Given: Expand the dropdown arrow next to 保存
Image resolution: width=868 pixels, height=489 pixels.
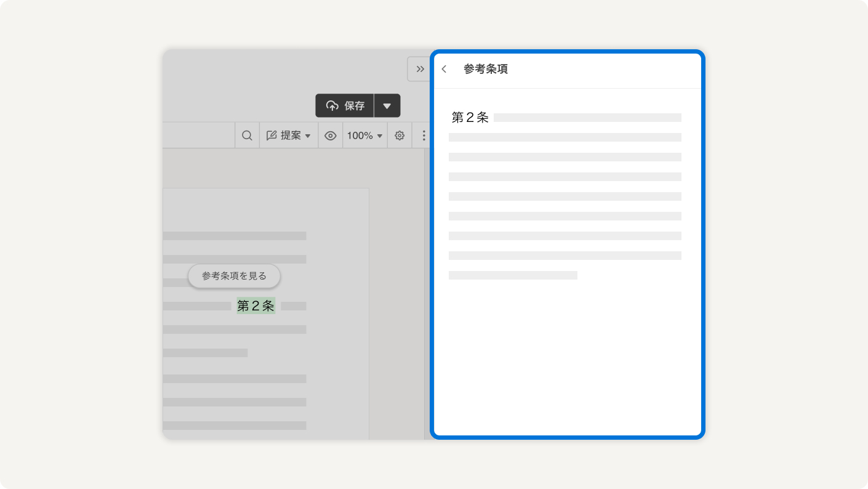Looking at the screenshot, I should click(x=387, y=106).
